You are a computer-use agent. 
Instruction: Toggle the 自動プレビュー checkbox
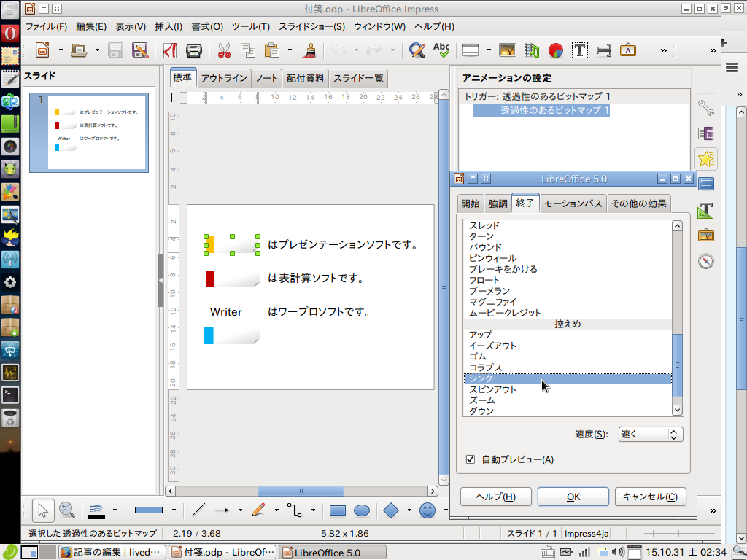[471, 459]
